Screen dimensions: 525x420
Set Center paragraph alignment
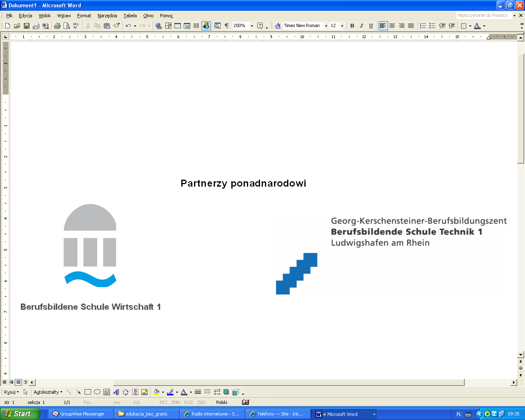coord(392,26)
